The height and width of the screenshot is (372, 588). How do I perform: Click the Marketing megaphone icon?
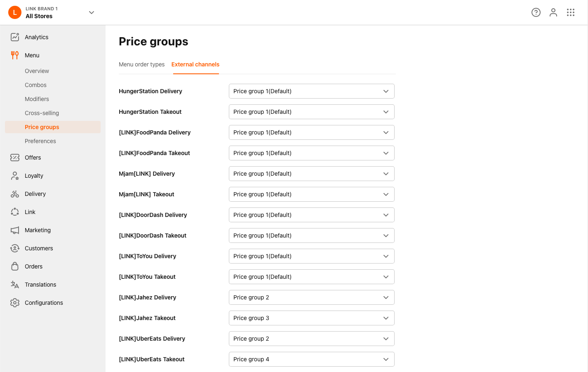coord(15,230)
